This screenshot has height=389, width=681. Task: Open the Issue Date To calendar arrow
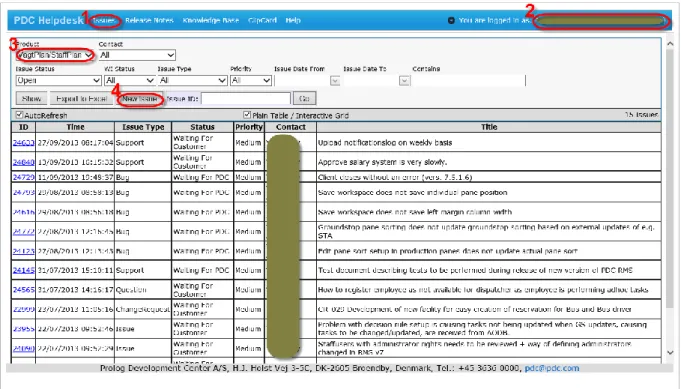404,81
